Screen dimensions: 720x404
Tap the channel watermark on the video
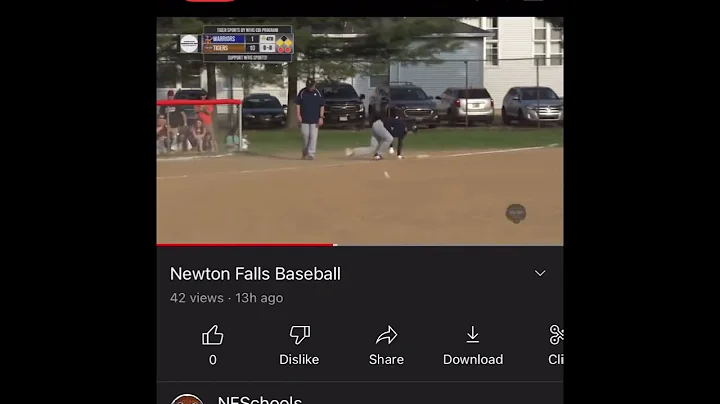point(516,213)
